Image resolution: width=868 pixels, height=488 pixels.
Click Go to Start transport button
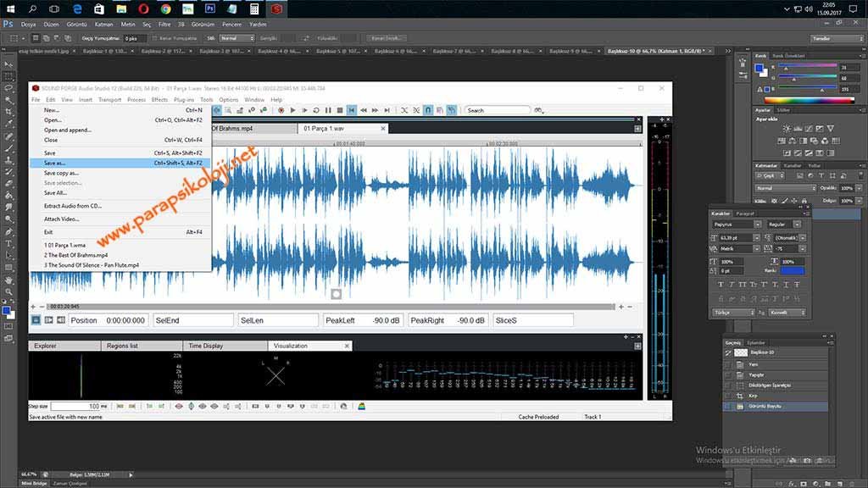[352, 111]
